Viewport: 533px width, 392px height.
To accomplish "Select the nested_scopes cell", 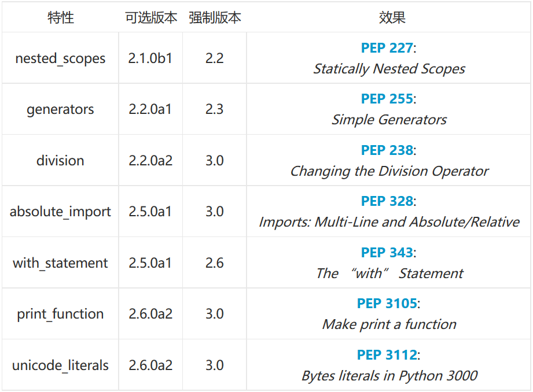I will pos(60,58).
